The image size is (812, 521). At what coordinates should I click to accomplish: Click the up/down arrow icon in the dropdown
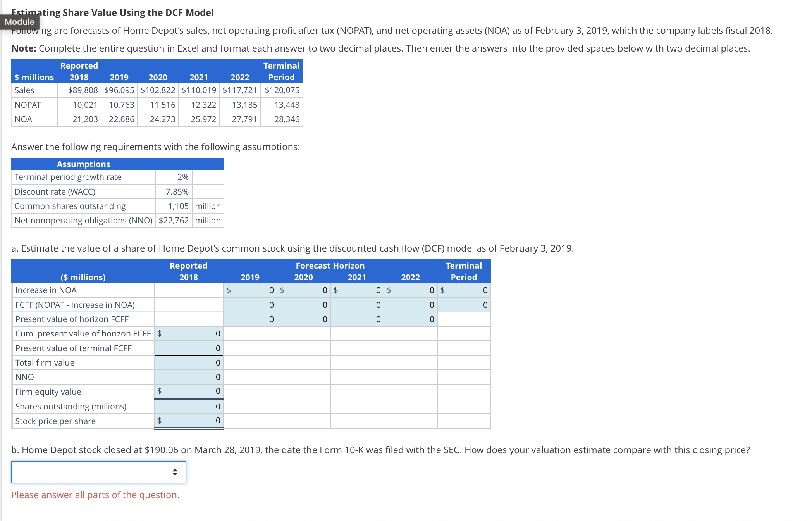tap(175, 472)
